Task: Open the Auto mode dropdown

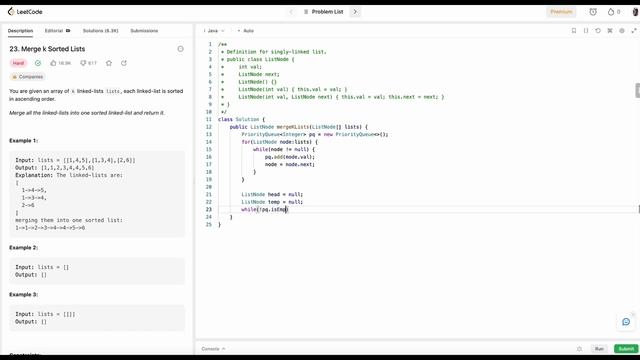Action: (246, 31)
